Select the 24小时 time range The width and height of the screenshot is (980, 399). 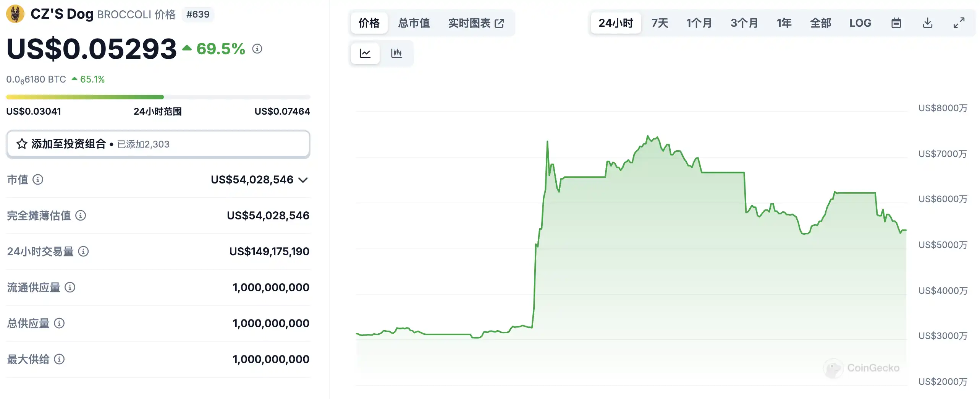(x=616, y=23)
